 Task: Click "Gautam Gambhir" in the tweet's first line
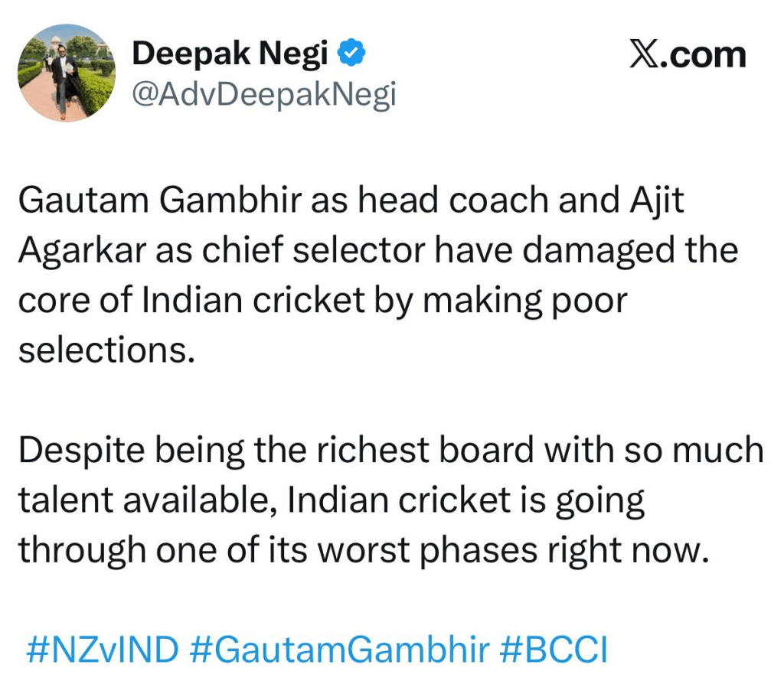pos(159,201)
